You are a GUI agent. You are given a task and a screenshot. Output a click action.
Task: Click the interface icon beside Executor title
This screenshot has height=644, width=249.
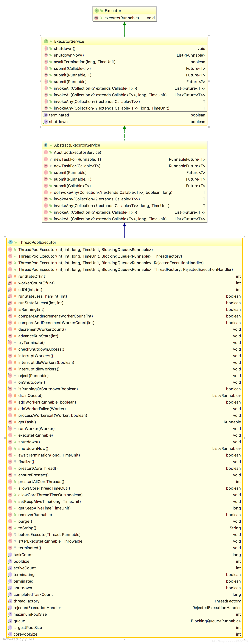[97, 11]
